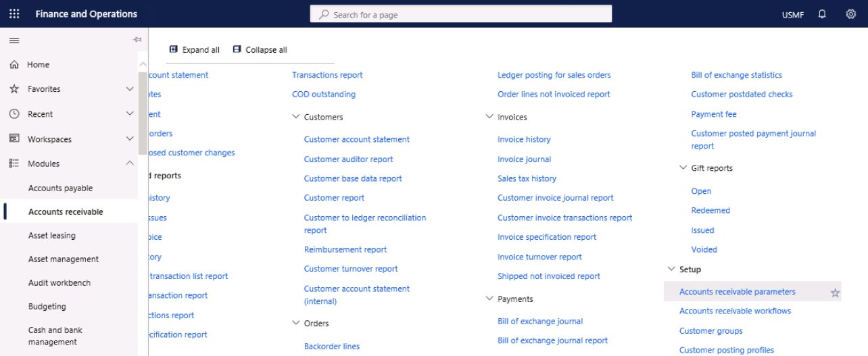Open Customer base data report

[353, 178]
